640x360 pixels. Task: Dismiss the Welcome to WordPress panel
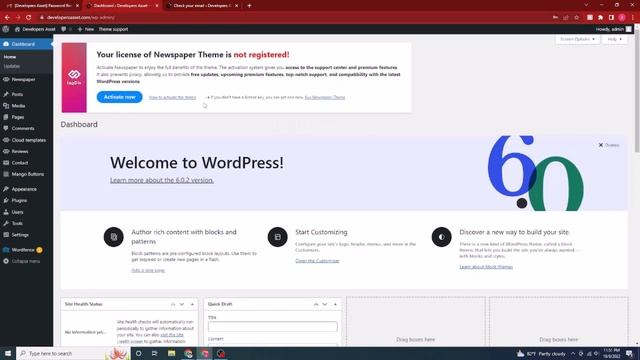tap(609, 145)
